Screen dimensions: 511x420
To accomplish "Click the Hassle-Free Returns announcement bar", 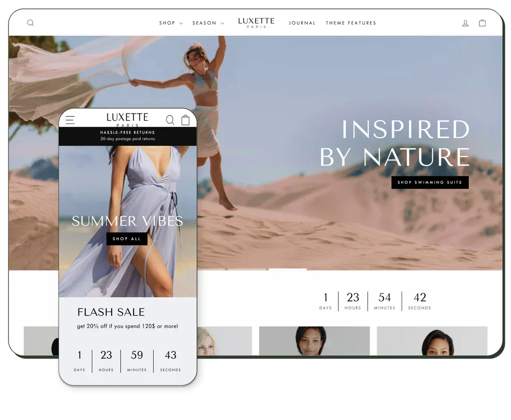I will [x=127, y=136].
